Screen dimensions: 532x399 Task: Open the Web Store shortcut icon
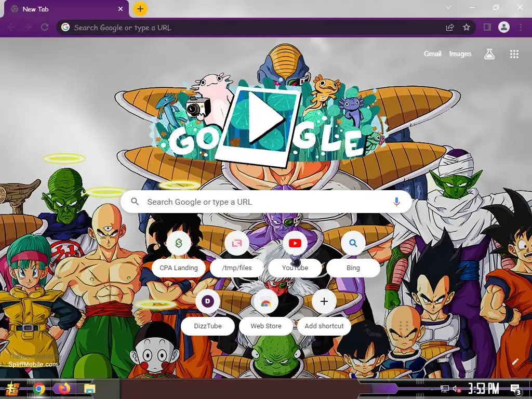click(x=265, y=301)
